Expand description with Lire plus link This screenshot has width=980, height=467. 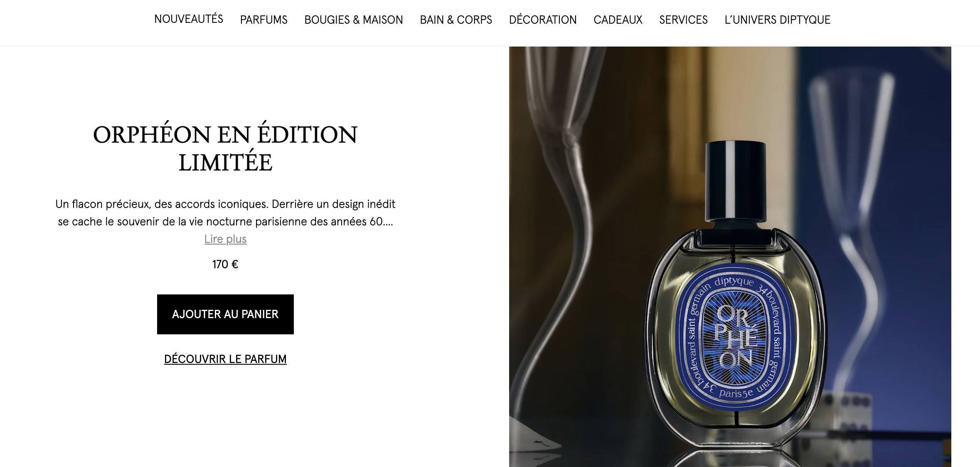(225, 239)
